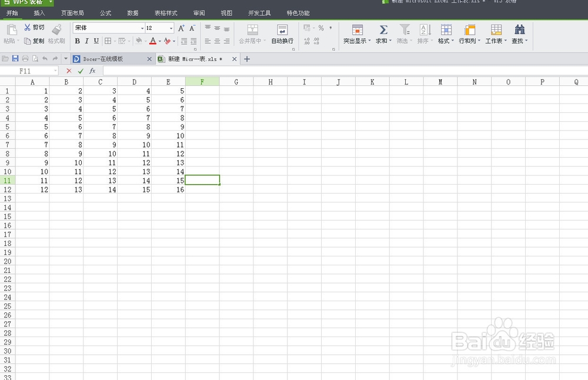Click Merge and Center (合并居中)
Screen dimensions: 588x380
tap(252, 34)
